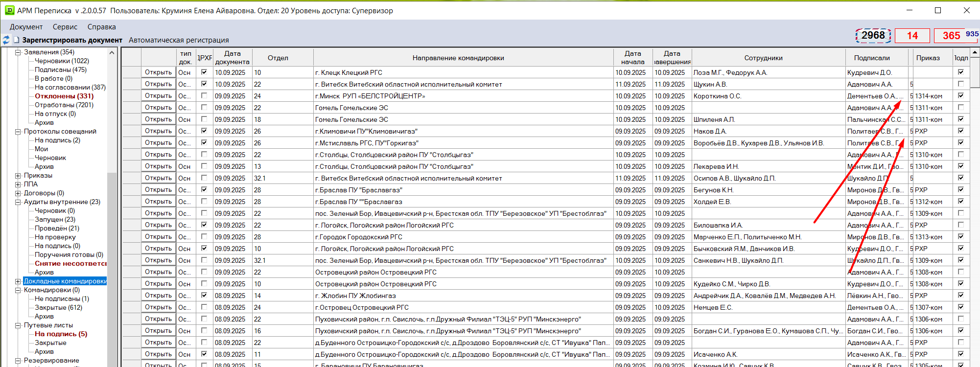
Task: Toggle the signed checkbox in the Щукин А.В. row
Action: pos(961,84)
